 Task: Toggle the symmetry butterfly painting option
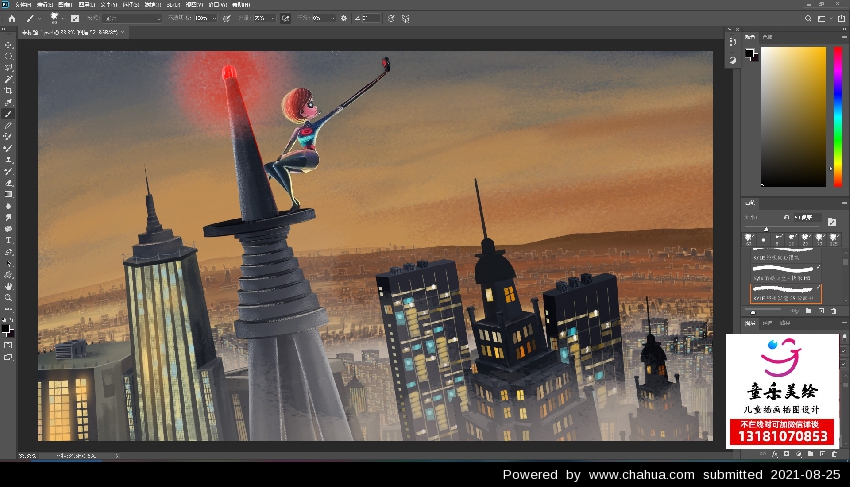click(405, 18)
